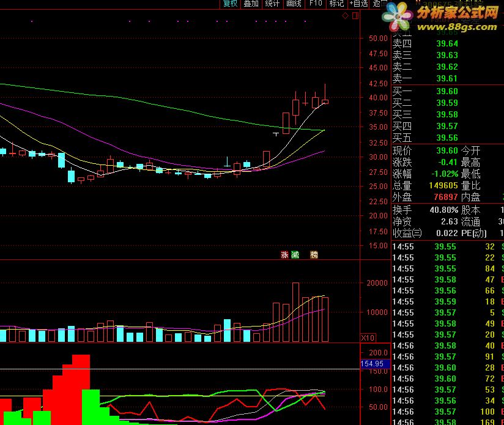Open the 叠加 overlay option

(x=251, y=4)
